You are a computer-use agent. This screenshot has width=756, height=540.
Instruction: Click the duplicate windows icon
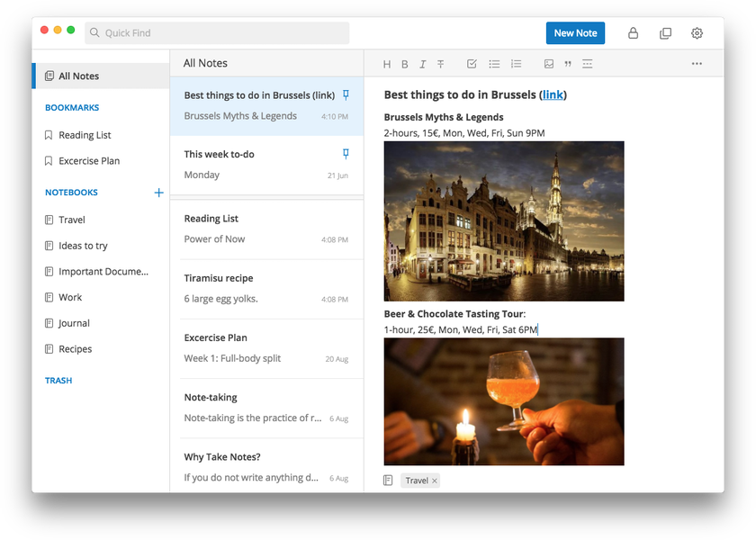tap(665, 33)
